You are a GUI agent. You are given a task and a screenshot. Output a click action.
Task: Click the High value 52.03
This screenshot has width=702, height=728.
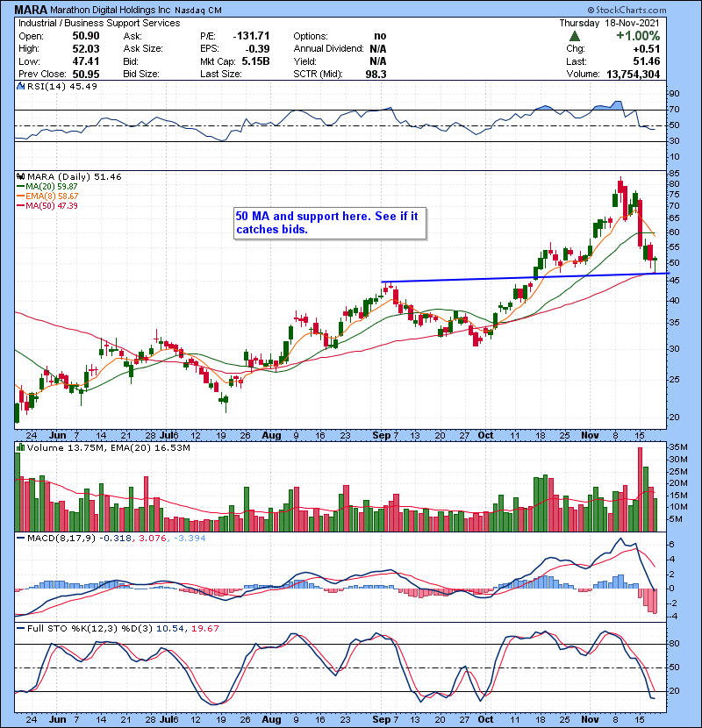[86, 49]
